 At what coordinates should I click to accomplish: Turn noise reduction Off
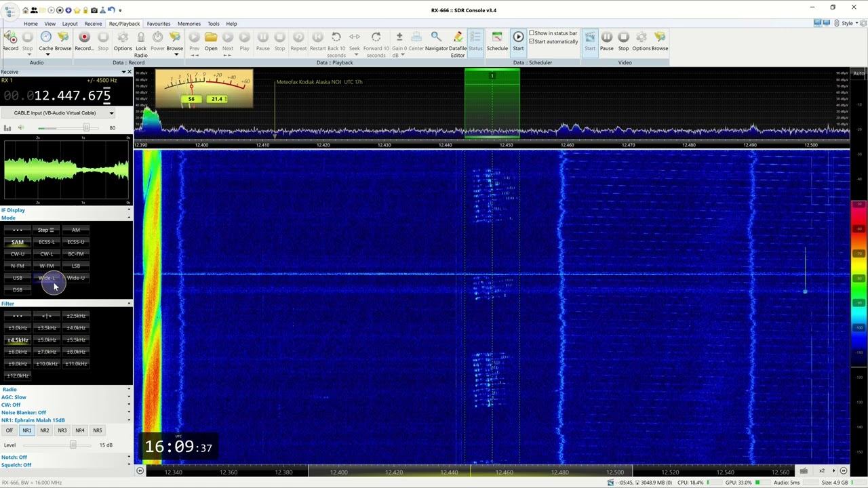click(x=9, y=430)
